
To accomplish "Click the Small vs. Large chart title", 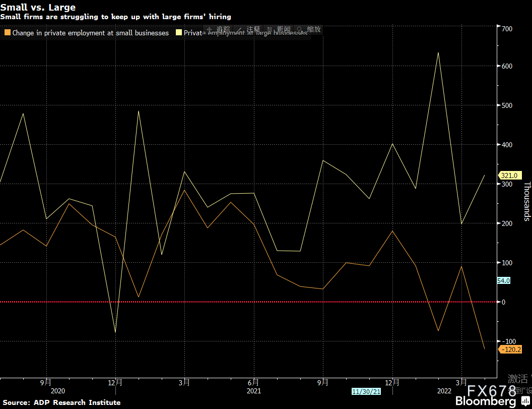I will (x=38, y=7).
